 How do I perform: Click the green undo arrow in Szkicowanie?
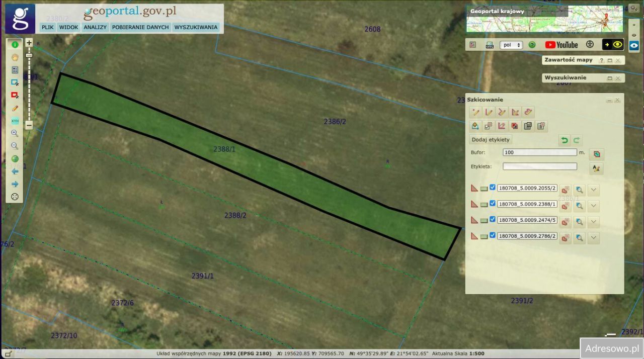point(565,140)
